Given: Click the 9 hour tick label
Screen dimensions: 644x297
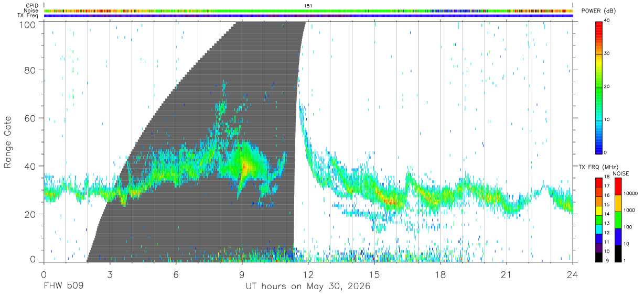Looking at the screenshot, I should coord(242,274).
